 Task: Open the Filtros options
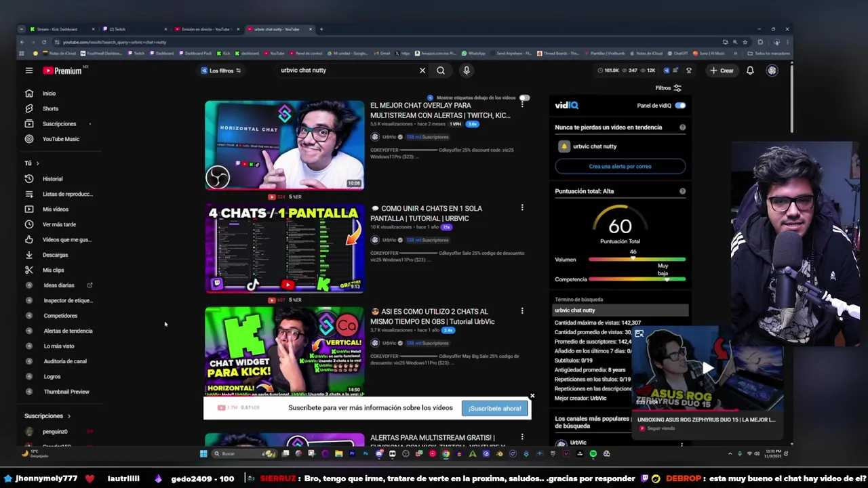[668, 88]
